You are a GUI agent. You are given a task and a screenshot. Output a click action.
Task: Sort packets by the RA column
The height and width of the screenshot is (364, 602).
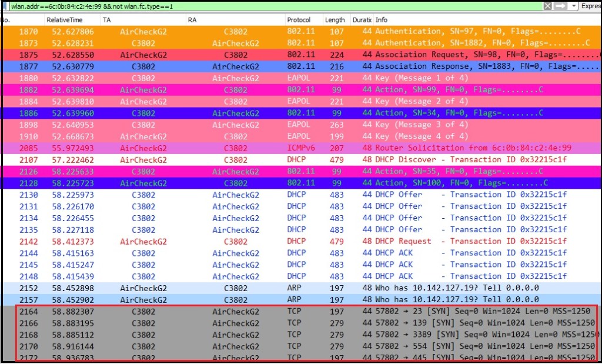(x=235, y=19)
